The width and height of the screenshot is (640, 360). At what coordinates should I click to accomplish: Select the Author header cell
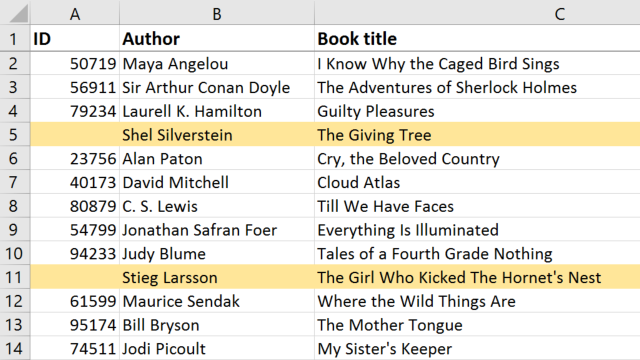pyautogui.click(x=217, y=39)
